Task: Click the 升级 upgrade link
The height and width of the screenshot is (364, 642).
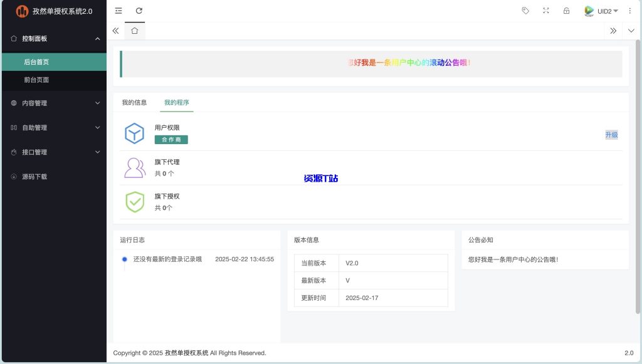Action: (x=610, y=135)
